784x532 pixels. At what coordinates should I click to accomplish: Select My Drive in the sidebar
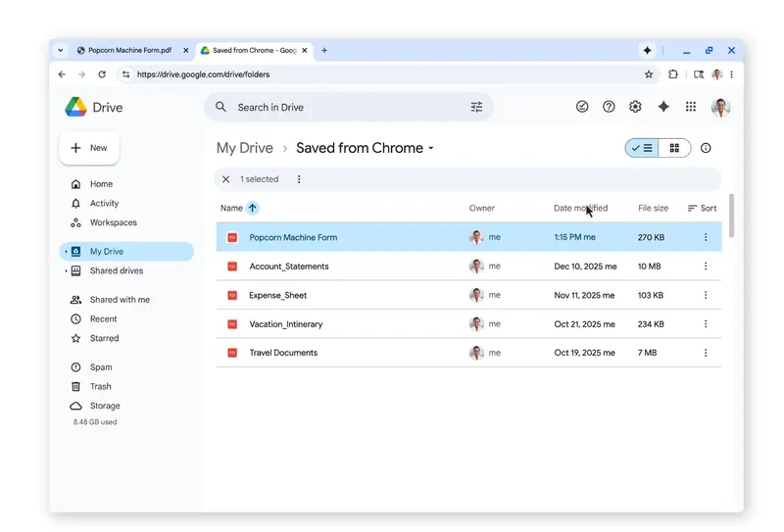[126, 252]
